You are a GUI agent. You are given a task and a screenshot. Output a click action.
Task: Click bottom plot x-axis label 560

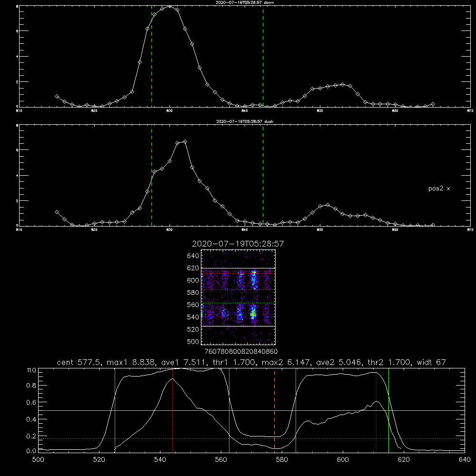(221, 460)
